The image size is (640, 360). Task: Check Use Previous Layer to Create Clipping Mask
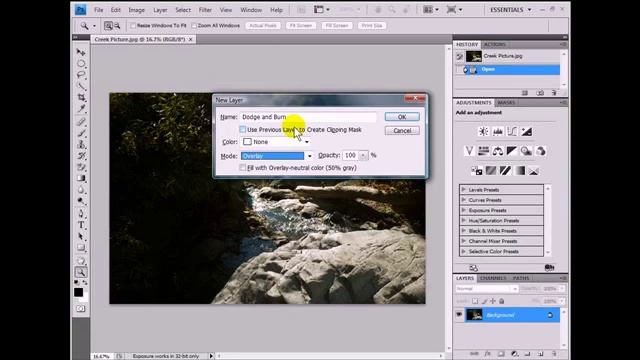click(242, 129)
